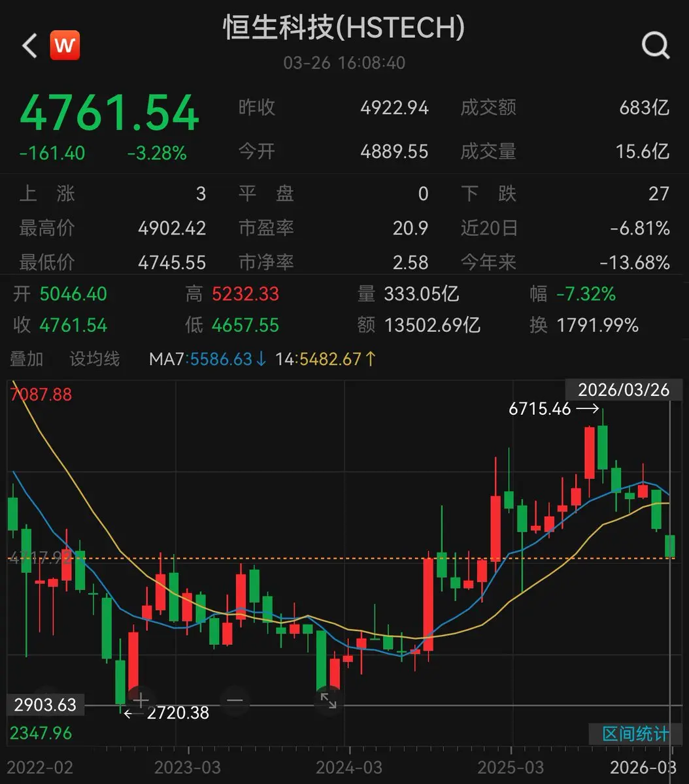Select 换 value 1791.99%
The height and width of the screenshot is (784, 689).
[x=597, y=325]
